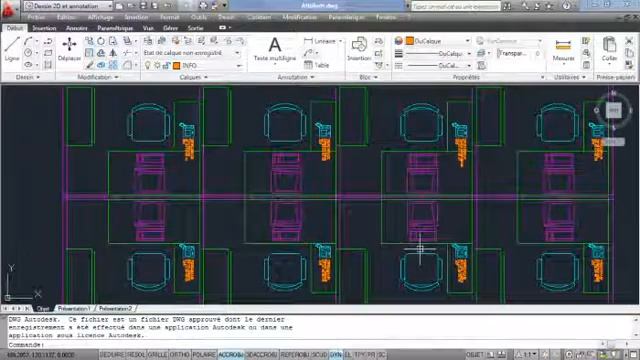Open the Annoter ribbon tab
Image resolution: width=640 pixels, height=360 pixels.
point(77,28)
